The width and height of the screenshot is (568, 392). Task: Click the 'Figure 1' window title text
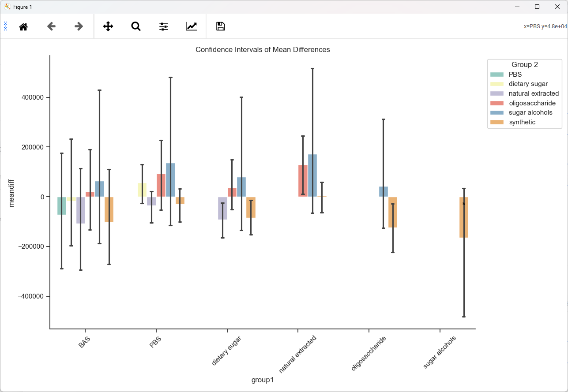click(x=23, y=7)
